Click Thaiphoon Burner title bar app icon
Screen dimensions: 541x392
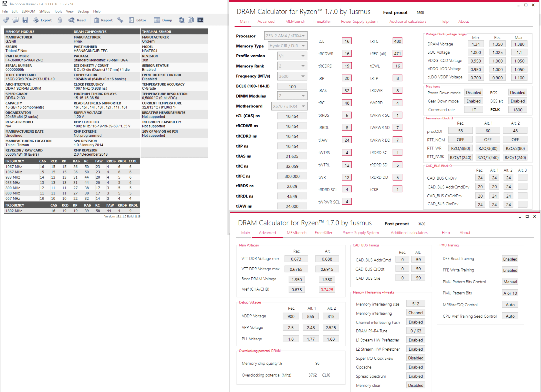point(5,4)
